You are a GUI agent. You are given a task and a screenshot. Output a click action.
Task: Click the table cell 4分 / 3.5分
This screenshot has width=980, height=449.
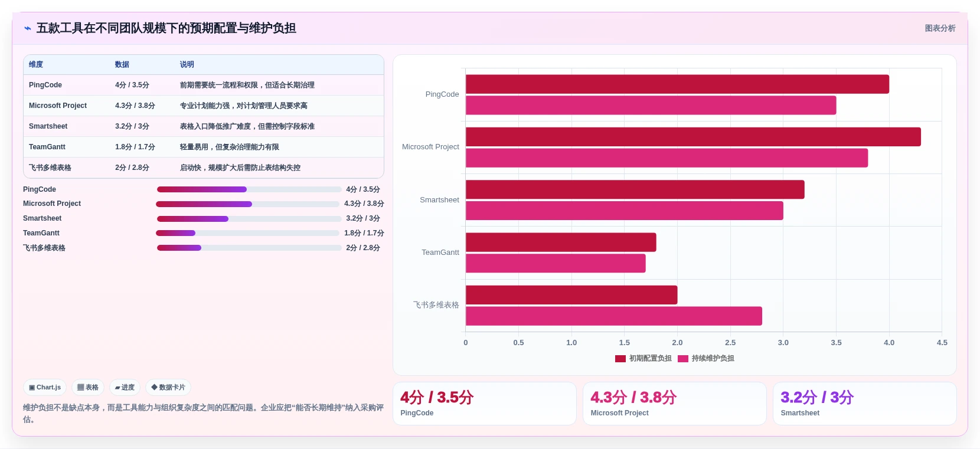(x=132, y=85)
